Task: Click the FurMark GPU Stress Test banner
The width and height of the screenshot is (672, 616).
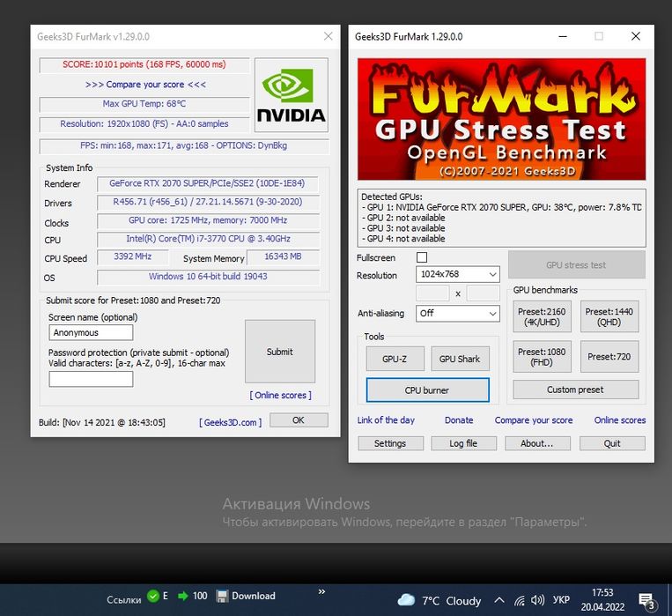Action: pos(501,119)
